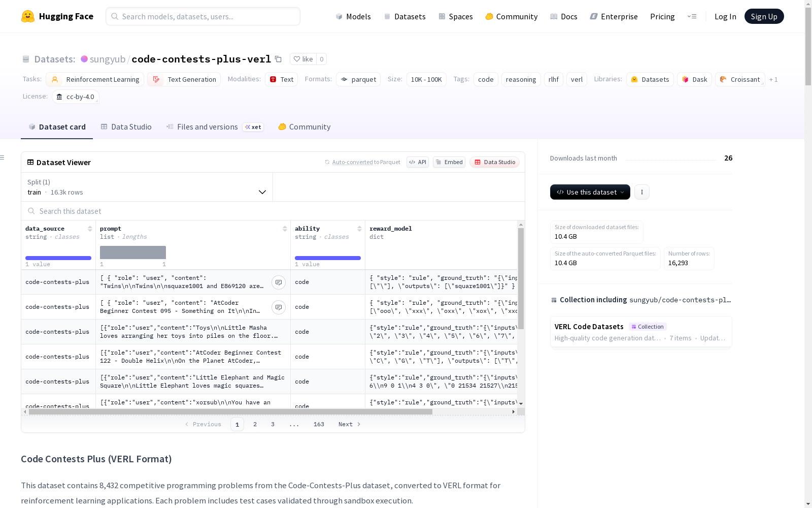Click the rlhf tag
Screen dimensions: 812x508
point(554,79)
